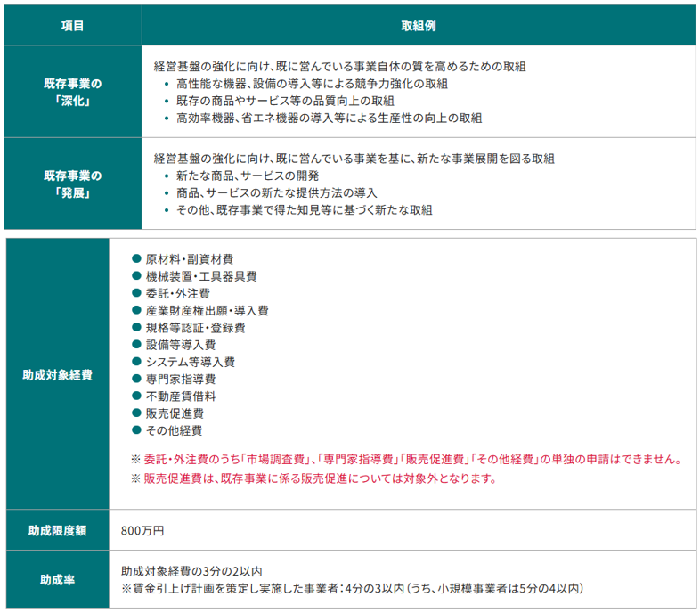
Task: Click the 助成率 row label
Action: pyautogui.click(x=57, y=580)
